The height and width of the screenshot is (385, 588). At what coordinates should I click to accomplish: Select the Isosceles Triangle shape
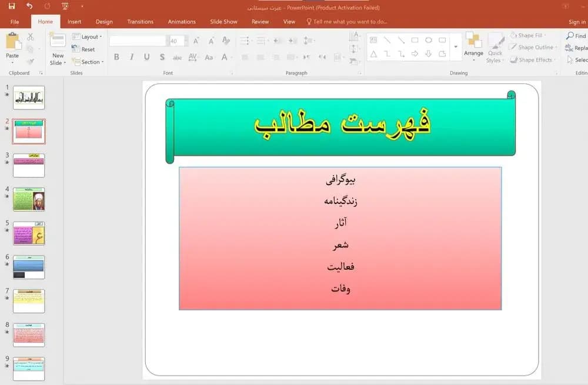point(373,54)
